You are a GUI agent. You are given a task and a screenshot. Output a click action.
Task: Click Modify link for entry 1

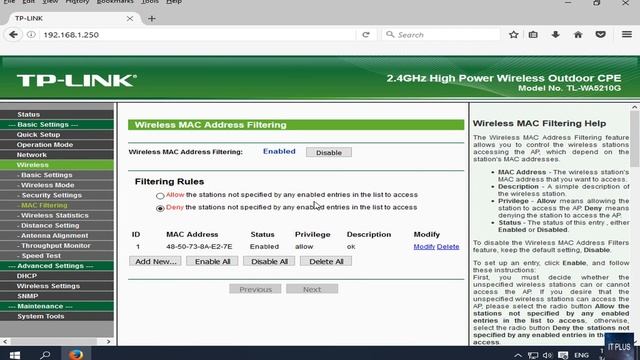(x=424, y=247)
